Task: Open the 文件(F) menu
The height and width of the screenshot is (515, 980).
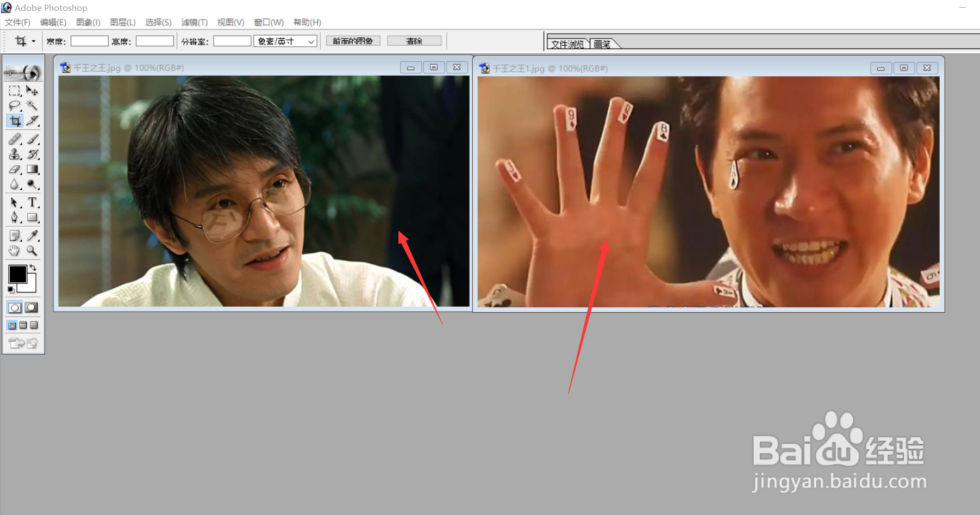Action: click(17, 22)
